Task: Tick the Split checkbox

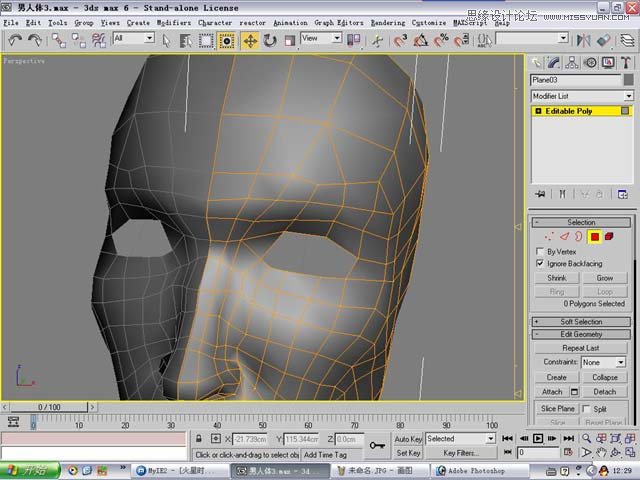Action: (585, 409)
